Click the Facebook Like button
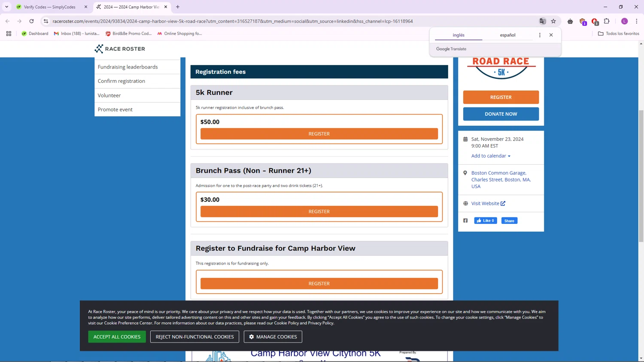This screenshot has width=644, height=362. [486, 220]
